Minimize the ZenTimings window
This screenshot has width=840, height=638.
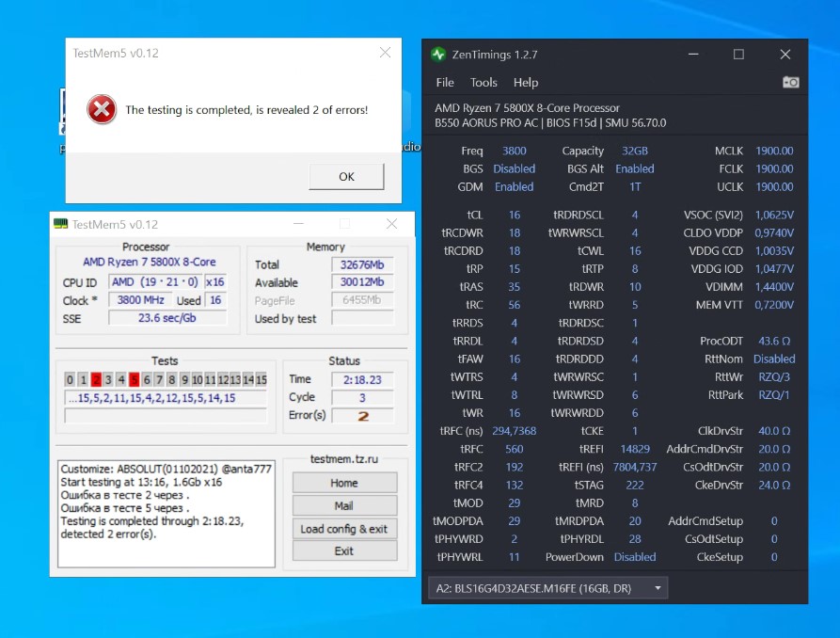[693, 55]
